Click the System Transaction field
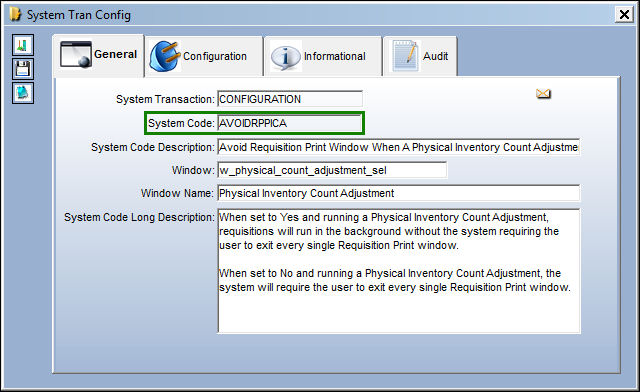Screen dimensions: 640x392 [290, 99]
